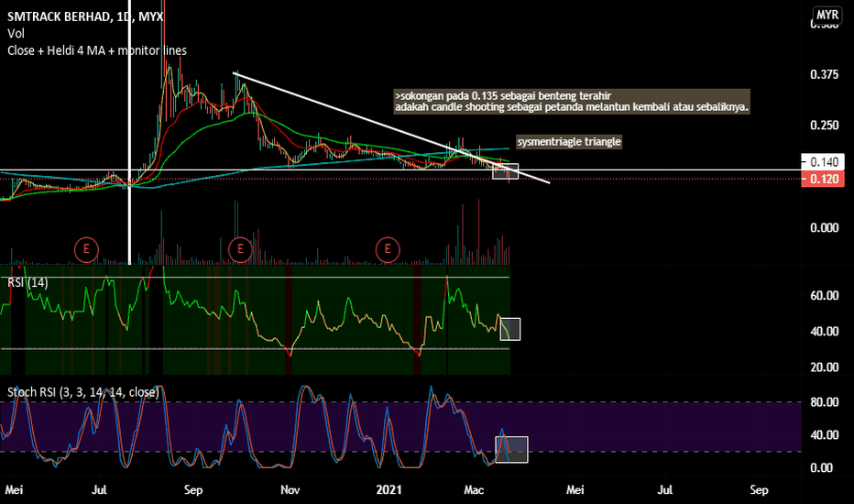Select the Close + Heldi 4 MA indicator label
The width and height of the screenshot is (854, 504).
tap(97, 50)
